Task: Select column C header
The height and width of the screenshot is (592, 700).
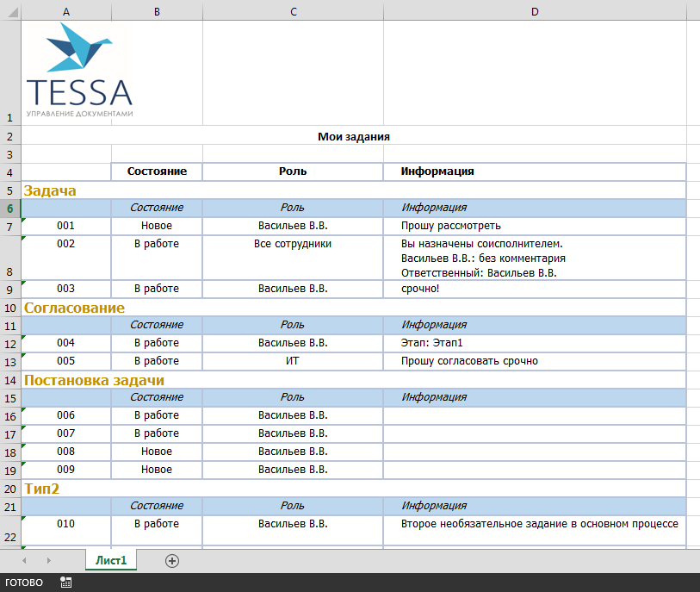Action: [294, 11]
